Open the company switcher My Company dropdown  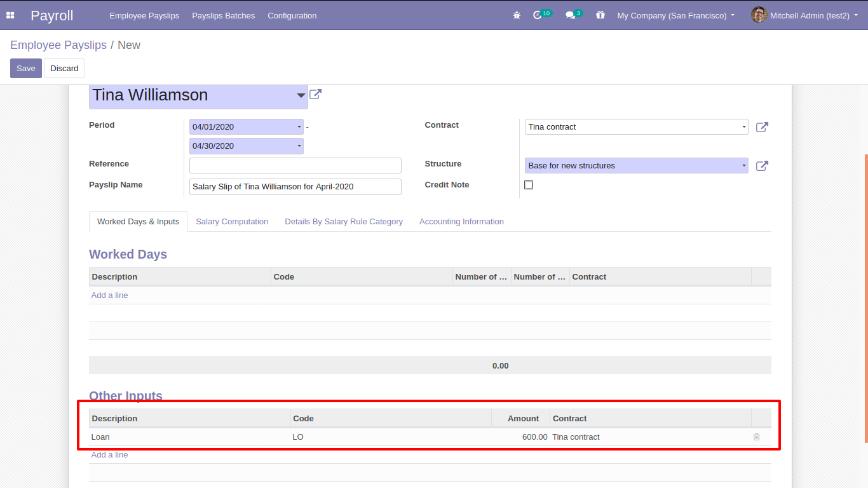click(675, 15)
